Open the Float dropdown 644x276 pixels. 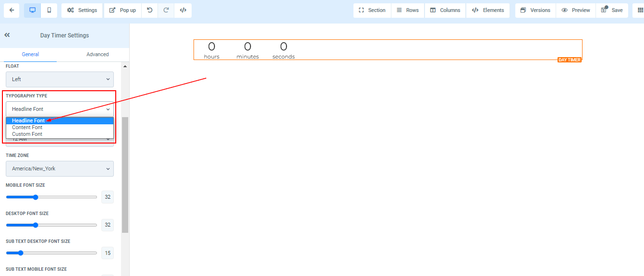pos(60,79)
